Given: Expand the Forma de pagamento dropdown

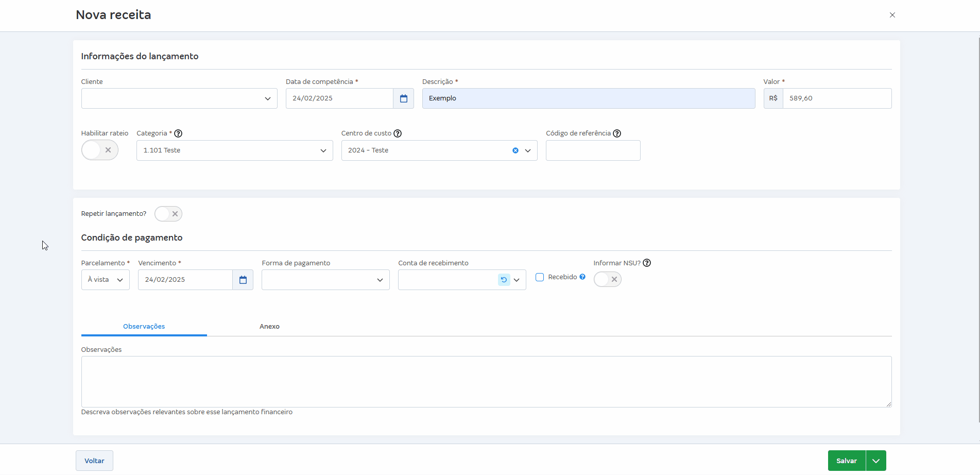Looking at the screenshot, I should coord(325,280).
